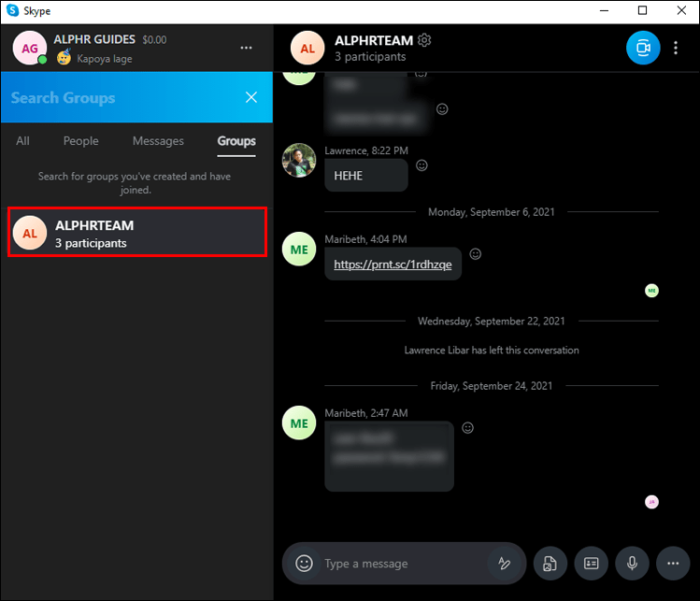Open ALPHR GUIDES profile avatar

coord(30,48)
